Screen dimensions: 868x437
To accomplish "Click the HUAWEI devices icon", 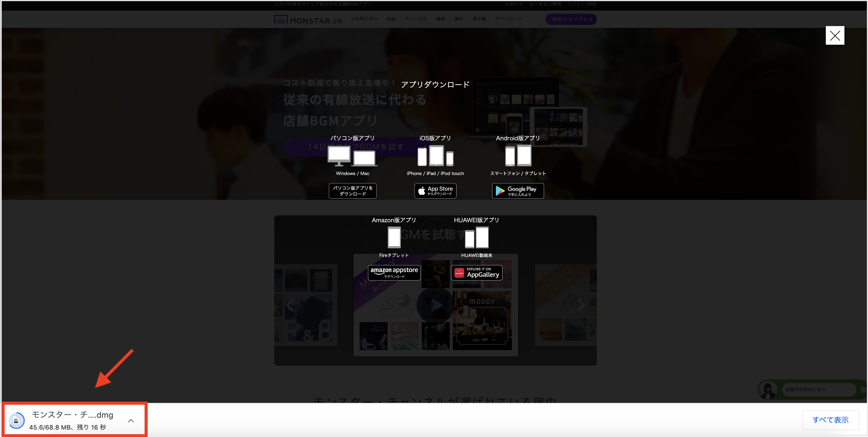I will (x=477, y=237).
